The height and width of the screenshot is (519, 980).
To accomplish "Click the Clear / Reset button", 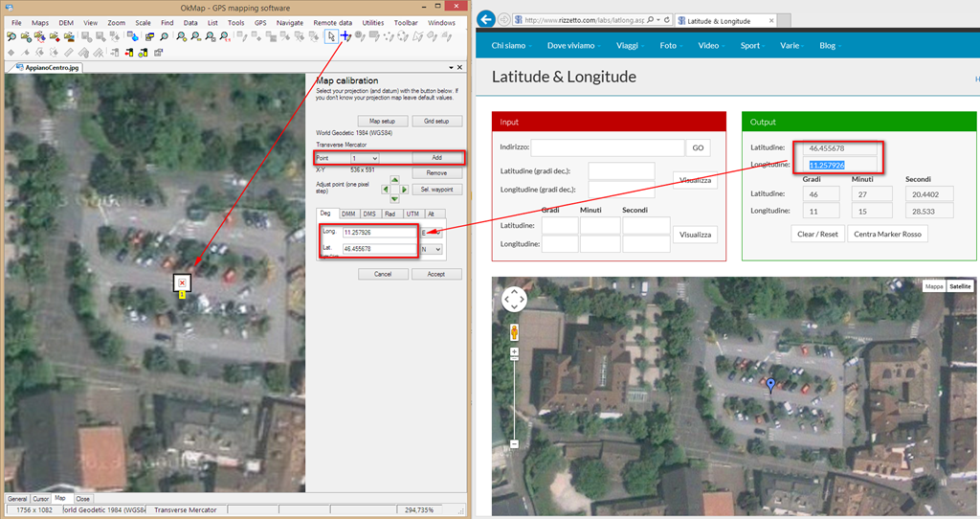I will [x=817, y=234].
